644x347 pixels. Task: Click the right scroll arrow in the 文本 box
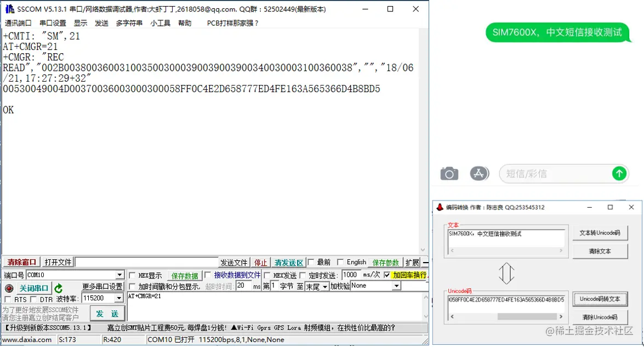click(561, 250)
